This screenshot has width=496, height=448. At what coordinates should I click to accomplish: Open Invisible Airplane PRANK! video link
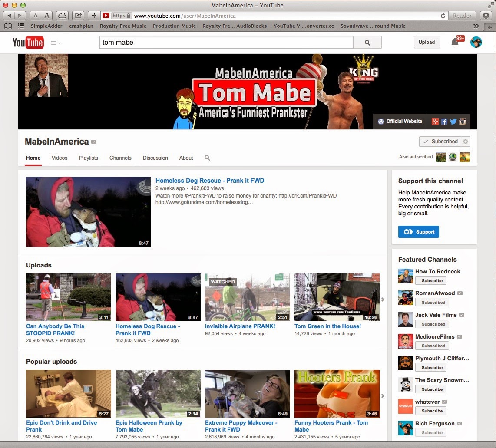pyautogui.click(x=240, y=326)
